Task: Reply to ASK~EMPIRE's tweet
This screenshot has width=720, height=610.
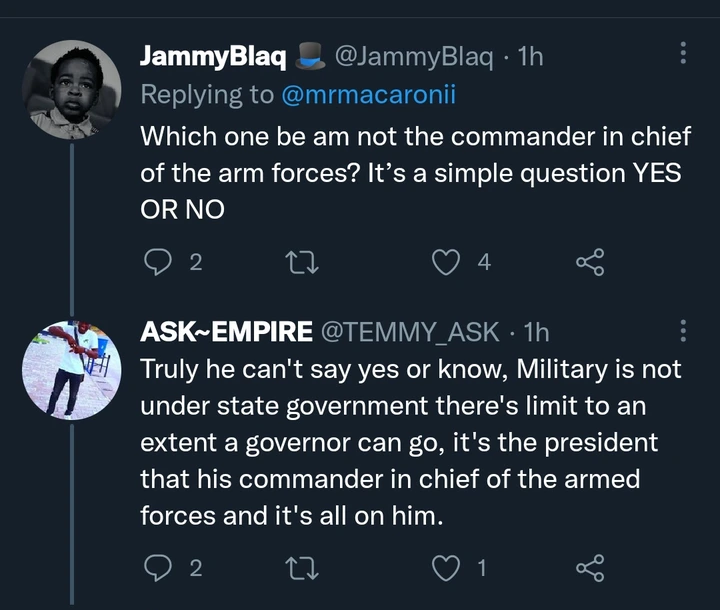Action: [157, 568]
